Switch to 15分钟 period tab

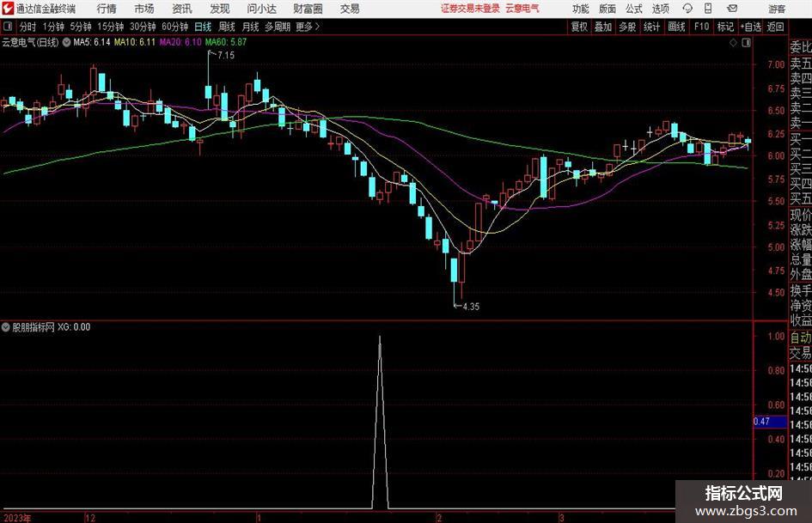pyautogui.click(x=111, y=27)
